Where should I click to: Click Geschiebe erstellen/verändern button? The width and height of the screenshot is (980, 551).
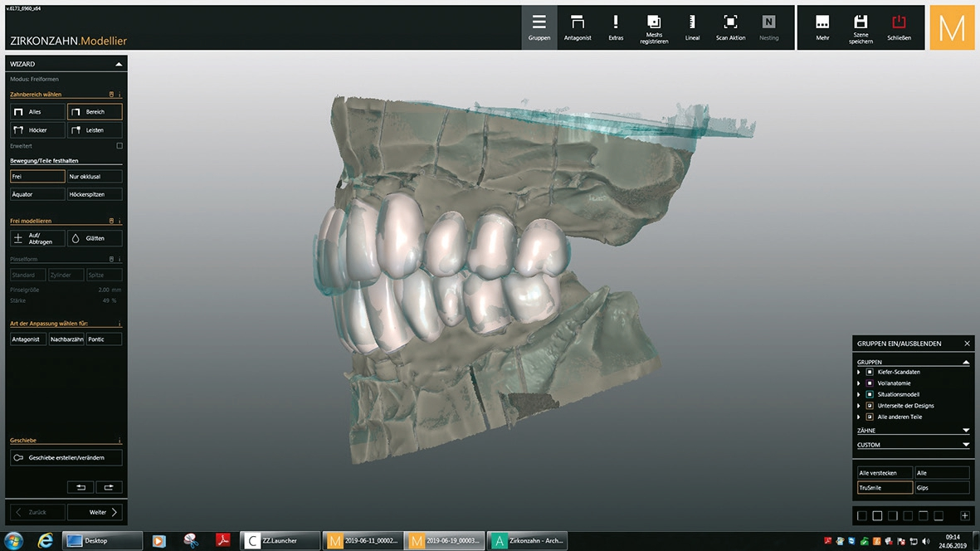(x=66, y=457)
